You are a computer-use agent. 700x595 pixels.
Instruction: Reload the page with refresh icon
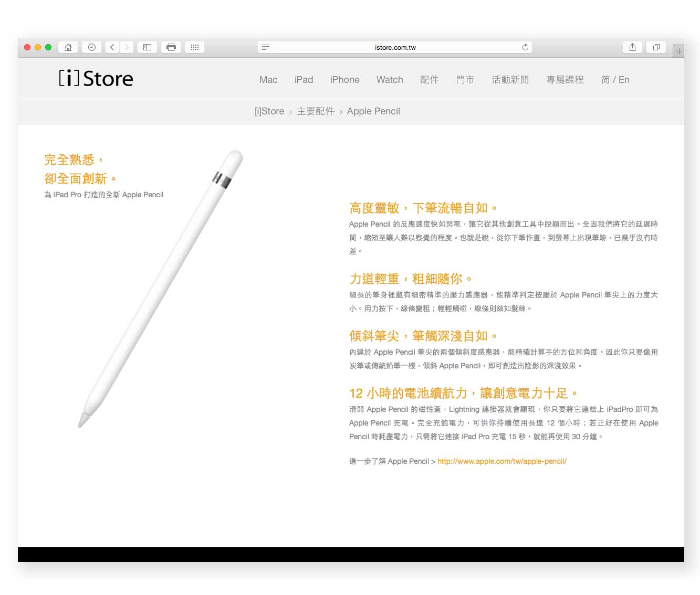[x=525, y=47]
